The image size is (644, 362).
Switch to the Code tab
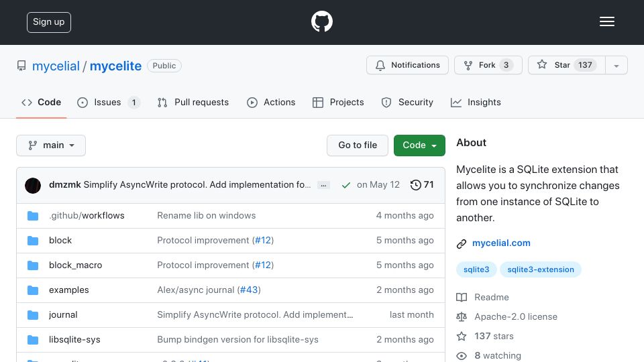[x=41, y=102]
